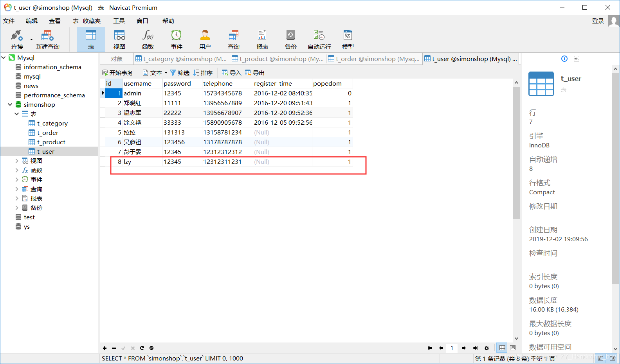This screenshot has height=364, width=620.
Task: Click the Automation (自动运行) toolbar icon
Action: point(319,39)
